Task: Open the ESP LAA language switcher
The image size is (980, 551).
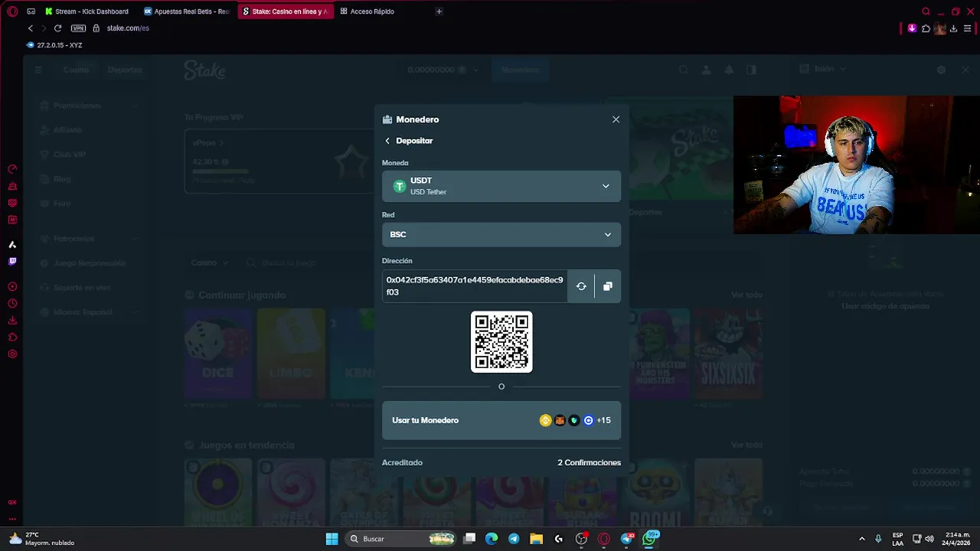Action: pyautogui.click(x=897, y=539)
